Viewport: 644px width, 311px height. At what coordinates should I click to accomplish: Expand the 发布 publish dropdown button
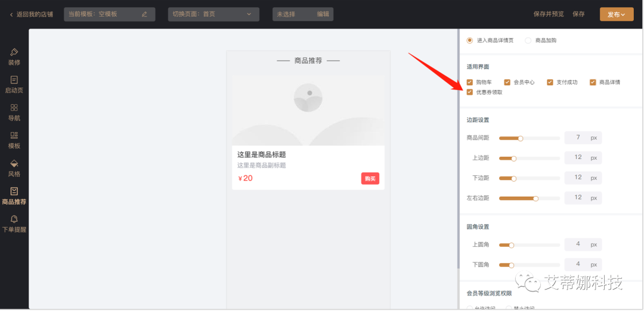pyautogui.click(x=617, y=14)
